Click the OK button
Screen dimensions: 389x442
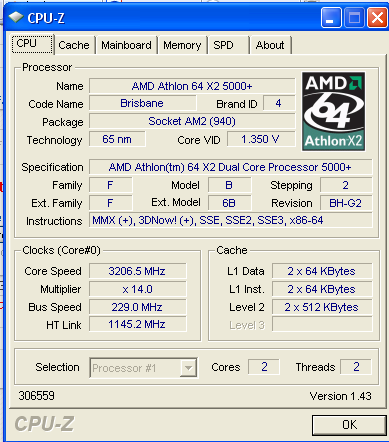[349, 425]
